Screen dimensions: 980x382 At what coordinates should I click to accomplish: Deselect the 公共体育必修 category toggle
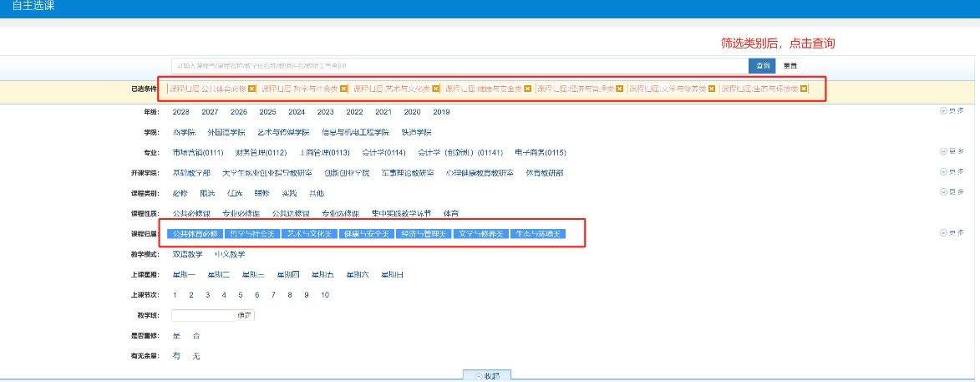[195, 234]
